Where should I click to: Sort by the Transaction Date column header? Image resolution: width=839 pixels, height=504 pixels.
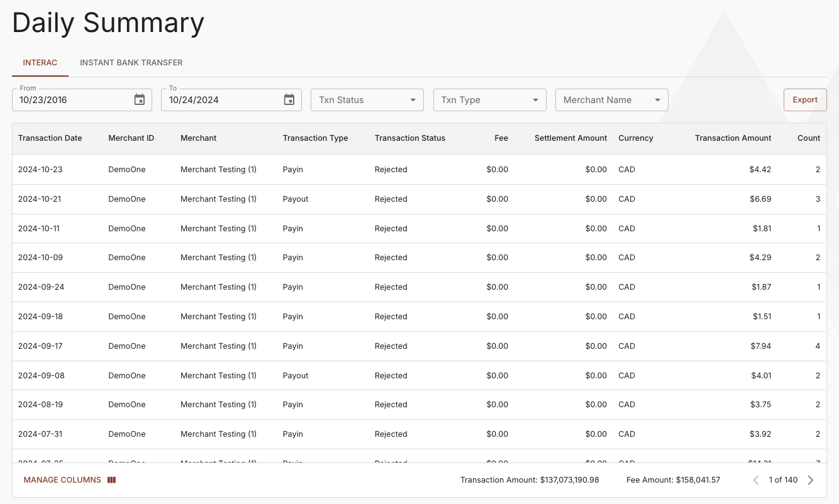tap(50, 138)
